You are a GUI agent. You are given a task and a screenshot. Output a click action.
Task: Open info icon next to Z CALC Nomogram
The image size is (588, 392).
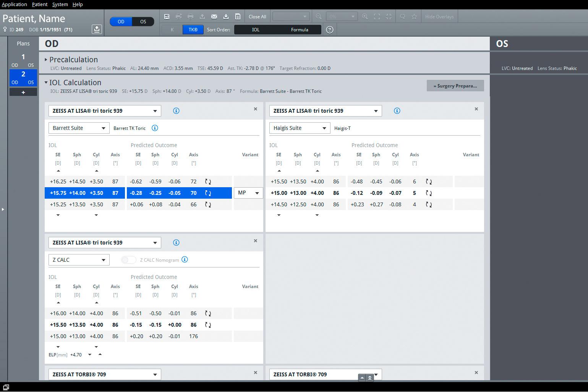(x=185, y=259)
